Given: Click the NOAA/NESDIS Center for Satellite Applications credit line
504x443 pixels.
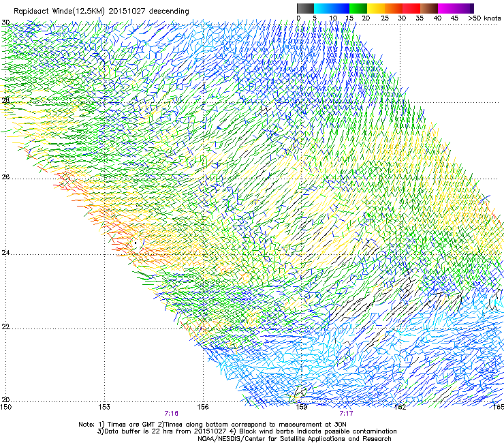Looking at the screenshot, I should 294,439.
